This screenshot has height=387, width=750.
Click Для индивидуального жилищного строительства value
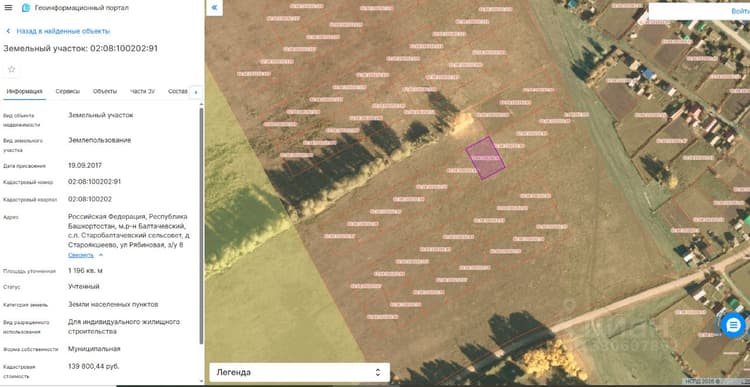(x=124, y=327)
